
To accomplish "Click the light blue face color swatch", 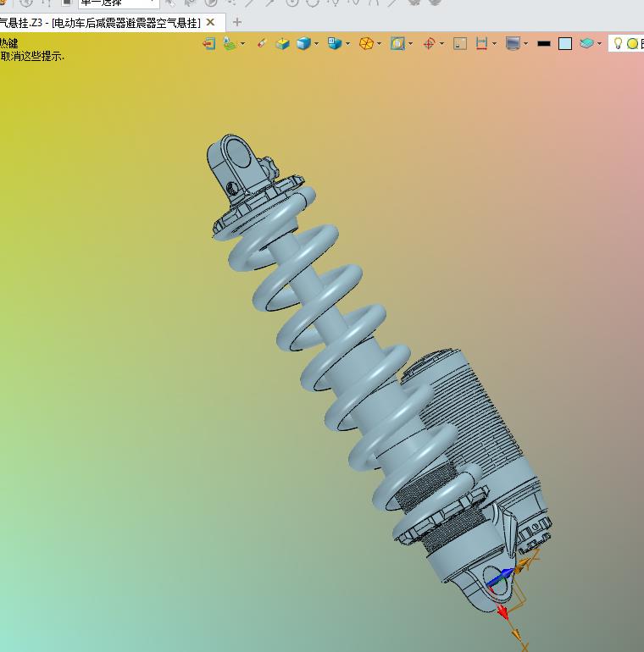I will point(565,43).
